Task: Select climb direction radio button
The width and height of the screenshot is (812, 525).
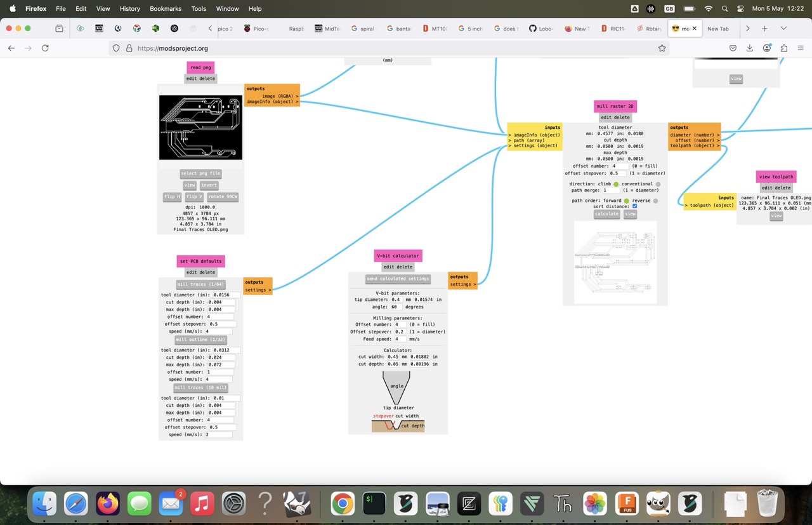Action: [616, 184]
